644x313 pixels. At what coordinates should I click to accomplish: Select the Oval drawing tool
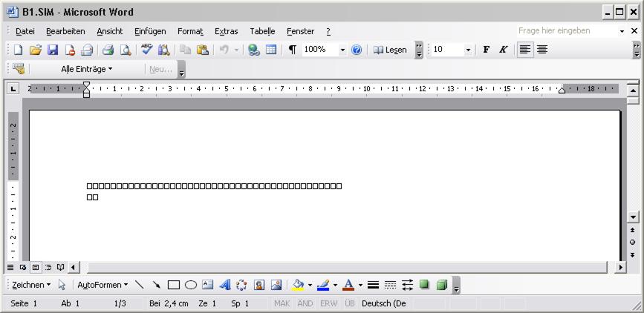coord(191,285)
